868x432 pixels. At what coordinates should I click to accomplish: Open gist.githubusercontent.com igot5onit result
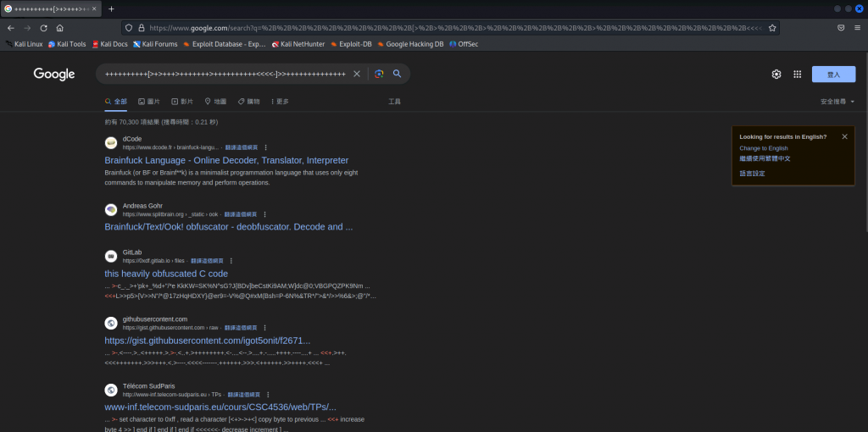[x=208, y=341]
